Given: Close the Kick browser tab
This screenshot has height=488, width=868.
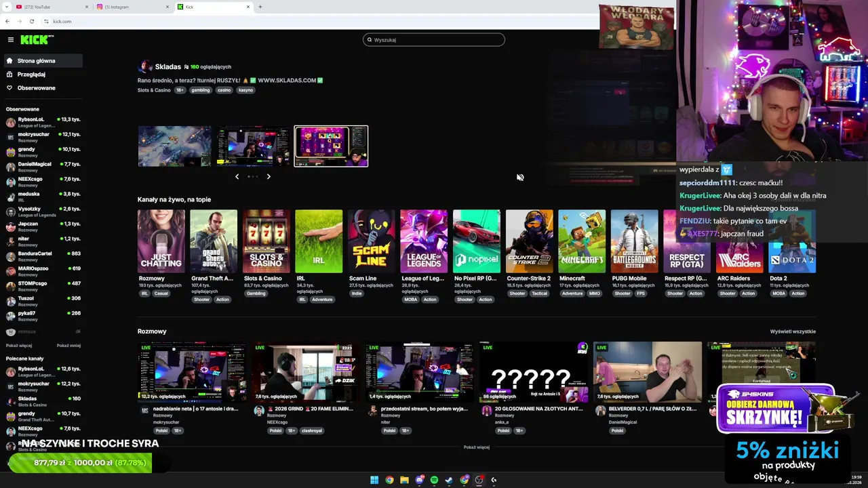Looking at the screenshot, I should (248, 7).
